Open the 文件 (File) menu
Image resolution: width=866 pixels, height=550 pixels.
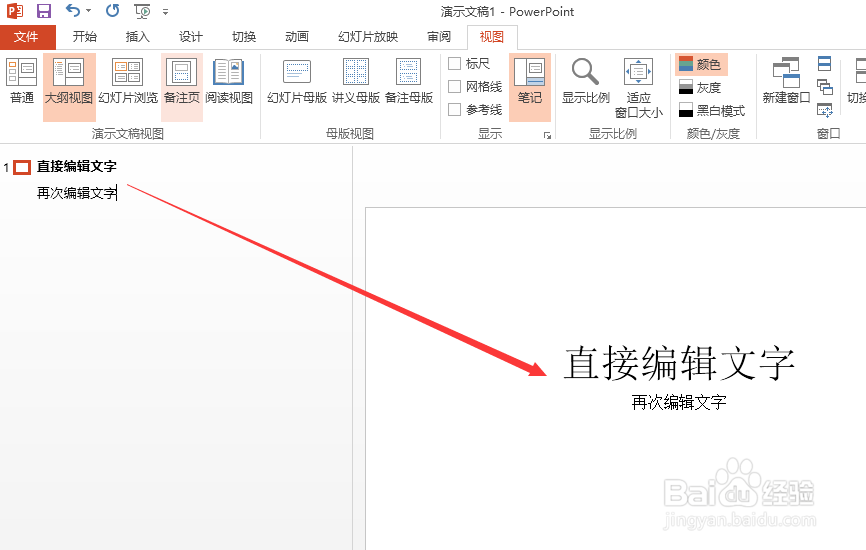pyautogui.click(x=27, y=37)
